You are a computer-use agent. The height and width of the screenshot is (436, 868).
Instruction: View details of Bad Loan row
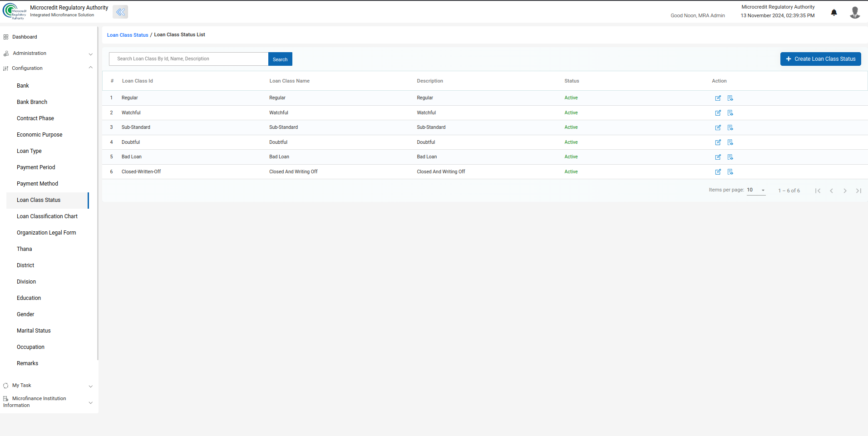pyautogui.click(x=730, y=157)
